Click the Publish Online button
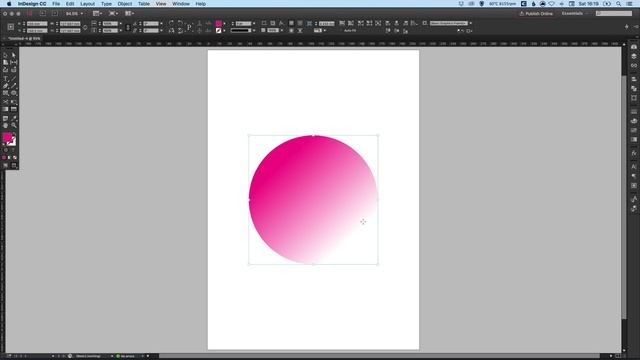Image resolution: width=640 pixels, height=360 pixels. (x=536, y=13)
